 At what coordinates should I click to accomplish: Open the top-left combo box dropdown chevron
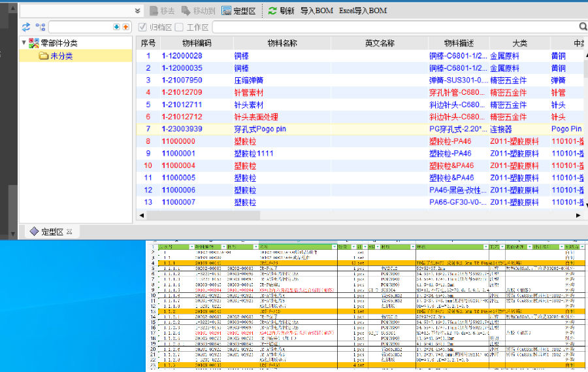pyautogui.click(x=137, y=10)
